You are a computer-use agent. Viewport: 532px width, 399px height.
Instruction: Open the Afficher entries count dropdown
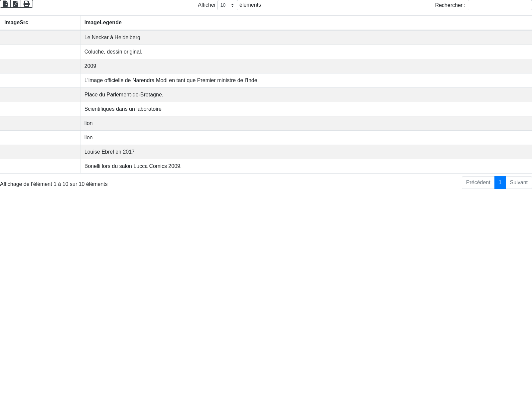tap(227, 5)
